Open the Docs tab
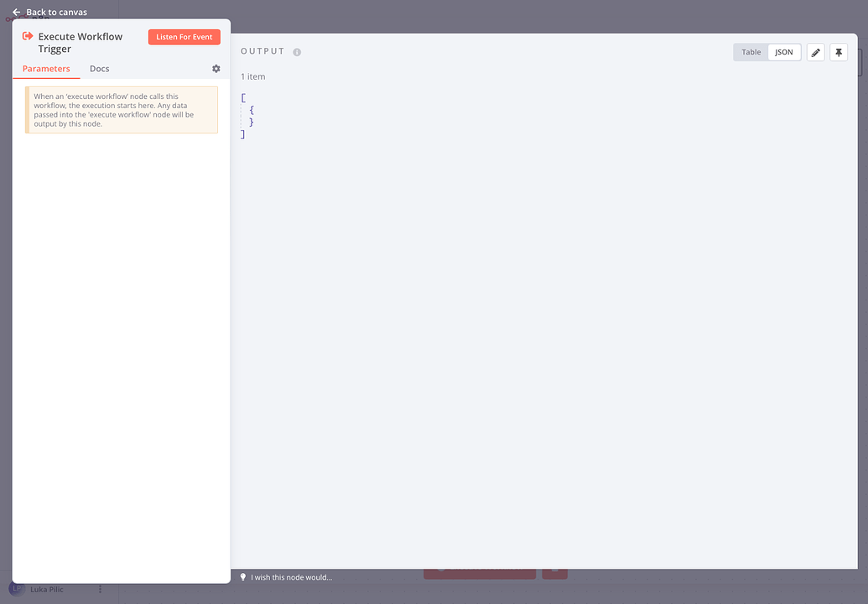Viewport: 868px width, 604px height. [100, 69]
